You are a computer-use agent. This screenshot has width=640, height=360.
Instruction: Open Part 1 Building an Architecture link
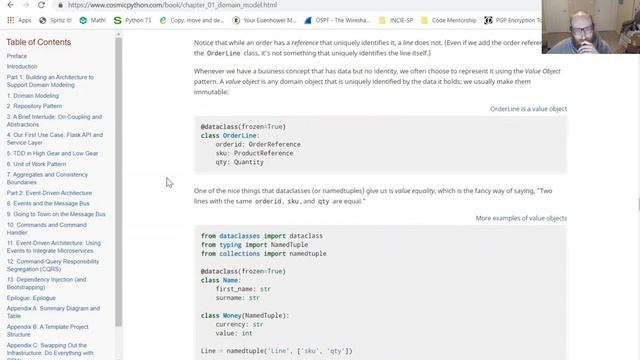point(50,81)
